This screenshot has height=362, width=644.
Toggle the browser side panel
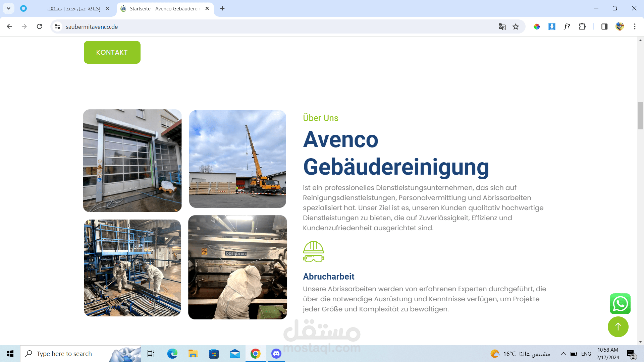point(604,26)
